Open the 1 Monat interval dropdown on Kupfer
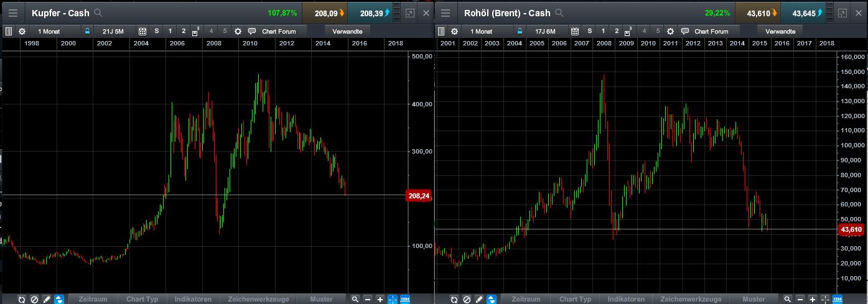Screen dimensions: 868x304 [x=55, y=31]
